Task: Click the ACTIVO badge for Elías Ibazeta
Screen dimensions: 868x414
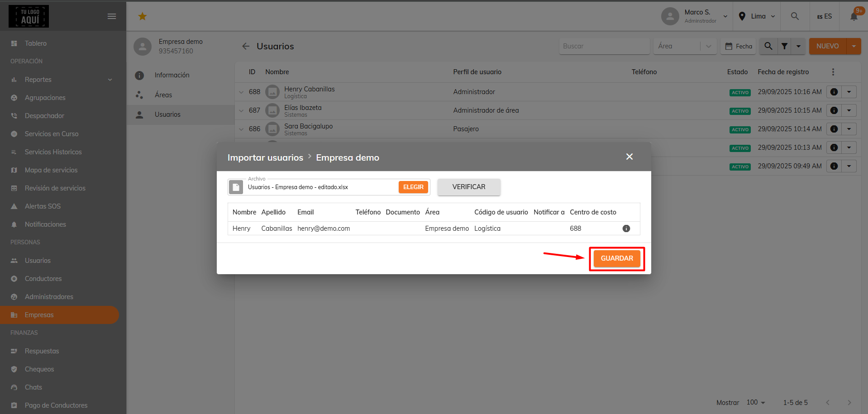Action: pos(740,111)
